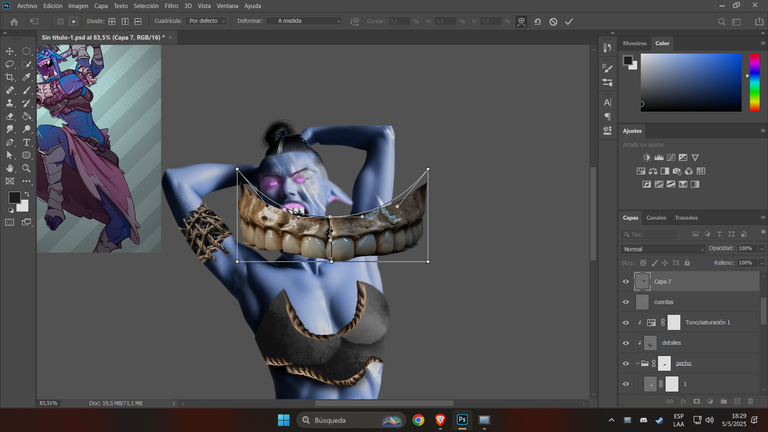The image size is (768, 432).
Task: Toggle lock all for layer
Action: click(x=687, y=263)
